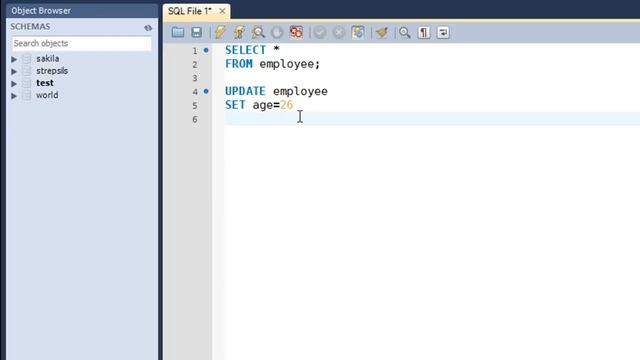
Task: Beautify the SQL with broom icon
Action: (x=382, y=32)
